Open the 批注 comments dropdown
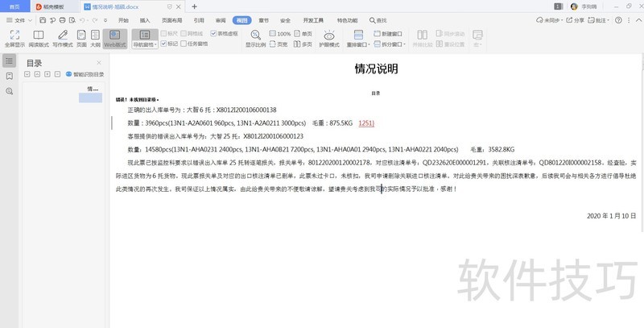644x328 pixels. pos(598,19)
